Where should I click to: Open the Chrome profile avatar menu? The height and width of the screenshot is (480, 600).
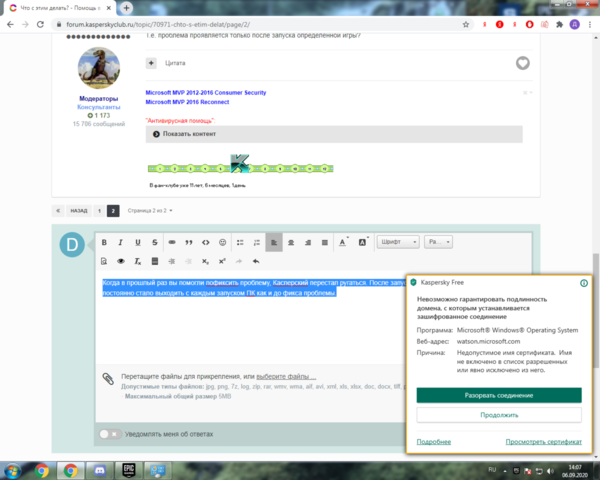click(574, 24)
